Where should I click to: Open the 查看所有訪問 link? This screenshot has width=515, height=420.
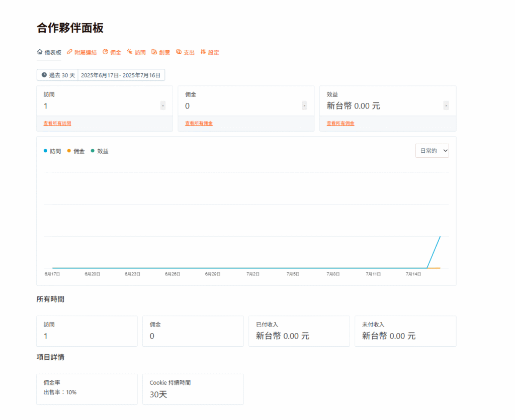[x=57, y=123]
